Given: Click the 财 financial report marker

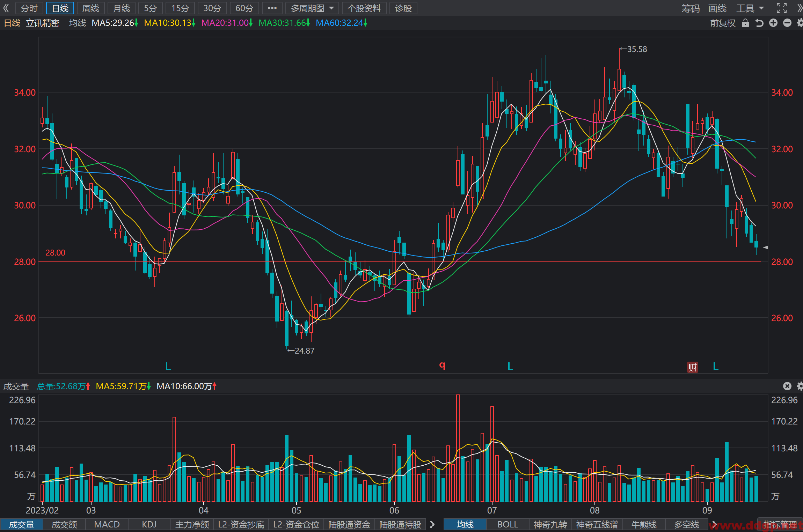Looking at the screenshot, I should [693, 367].
